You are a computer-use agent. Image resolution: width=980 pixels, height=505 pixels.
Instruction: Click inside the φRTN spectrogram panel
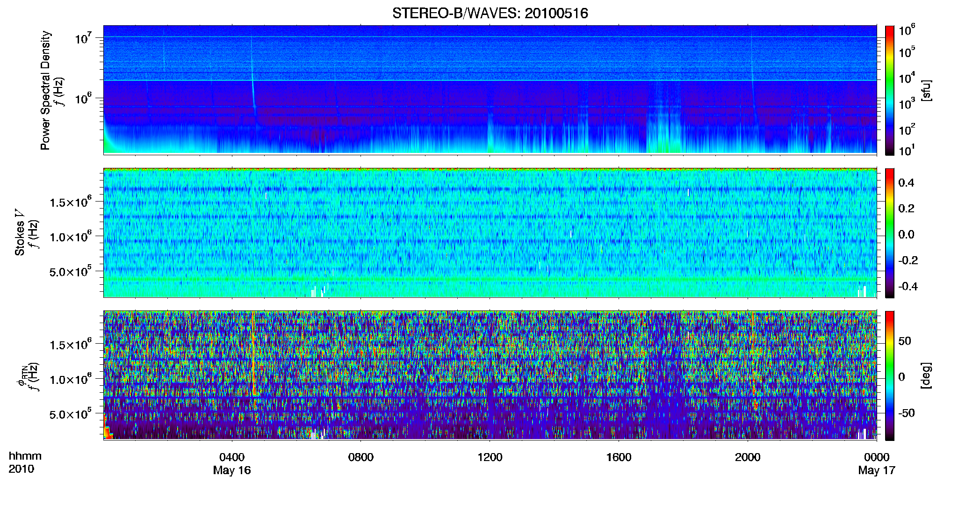(490, 375)
